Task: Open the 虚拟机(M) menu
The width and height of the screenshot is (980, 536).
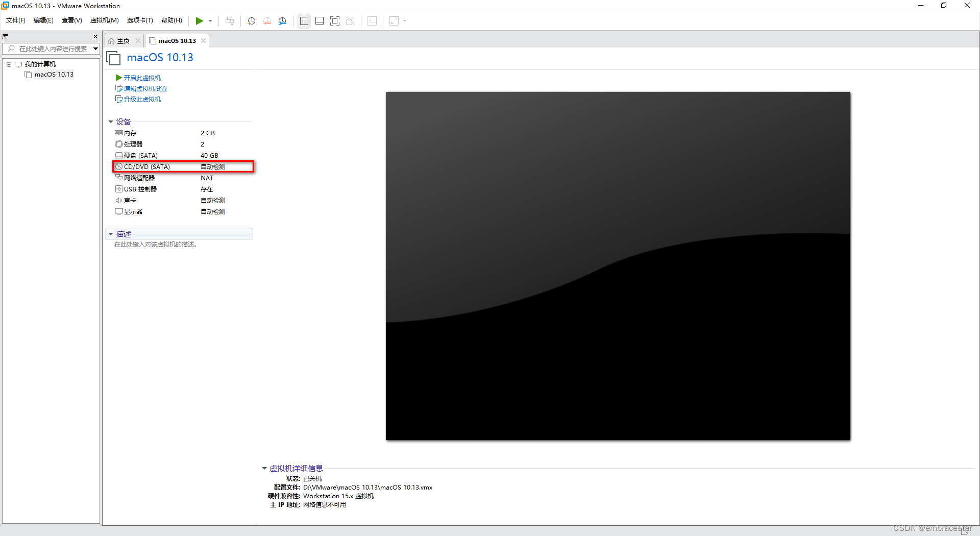Action: pos(105,20)
